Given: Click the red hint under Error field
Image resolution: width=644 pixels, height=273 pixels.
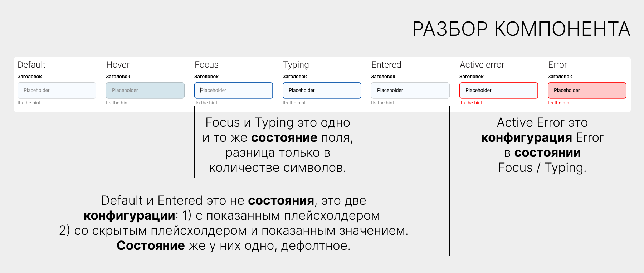Looking at the screenshot, I should 559,103.
